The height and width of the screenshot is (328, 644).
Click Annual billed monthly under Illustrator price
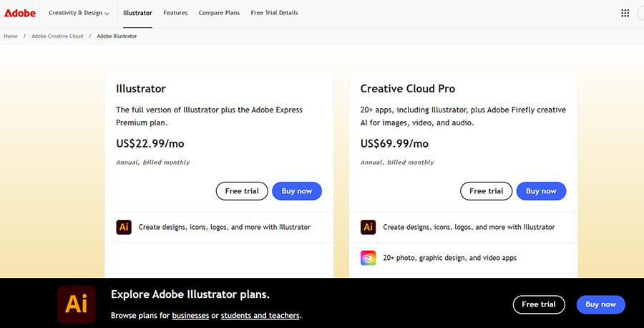point(153,163)
